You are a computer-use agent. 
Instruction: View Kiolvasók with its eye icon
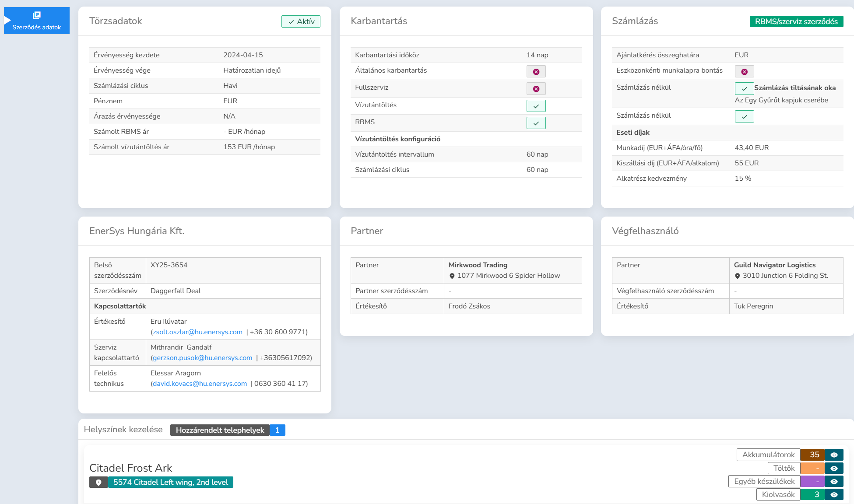tap(834, 495)
